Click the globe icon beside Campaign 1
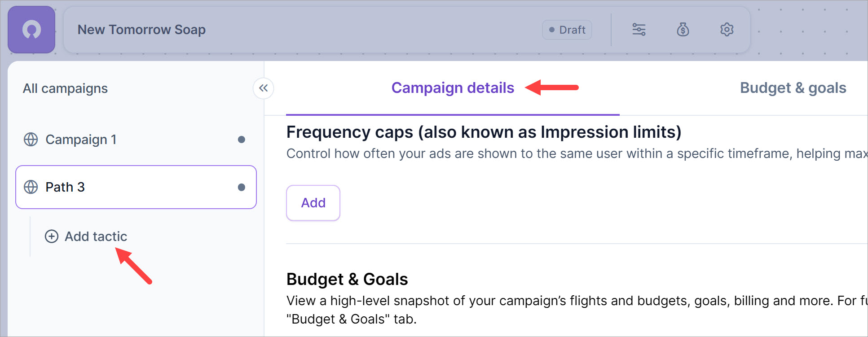The width and height of the screenshot is (868, 337). pos(31,140)
